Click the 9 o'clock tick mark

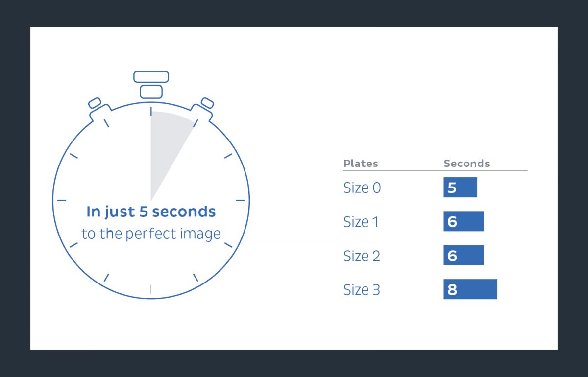click(x=62, y=201)
